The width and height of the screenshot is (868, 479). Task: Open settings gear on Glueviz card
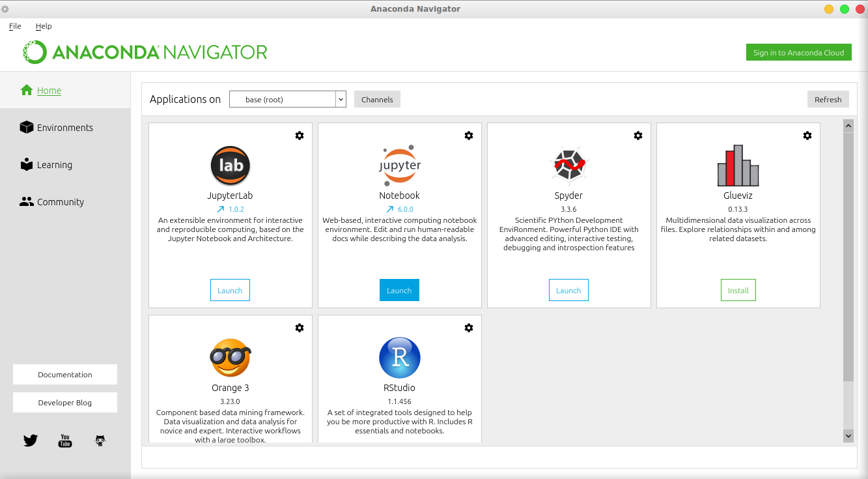pos(807,136)
